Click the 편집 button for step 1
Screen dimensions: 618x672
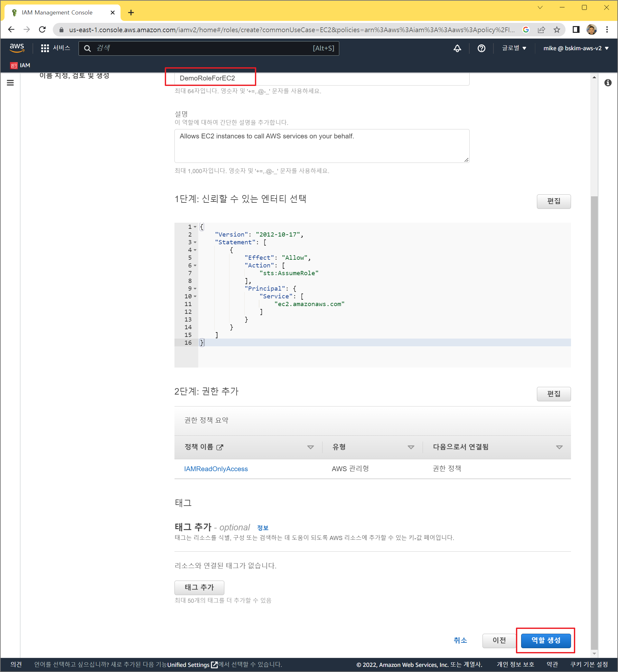tap(553, 201)
